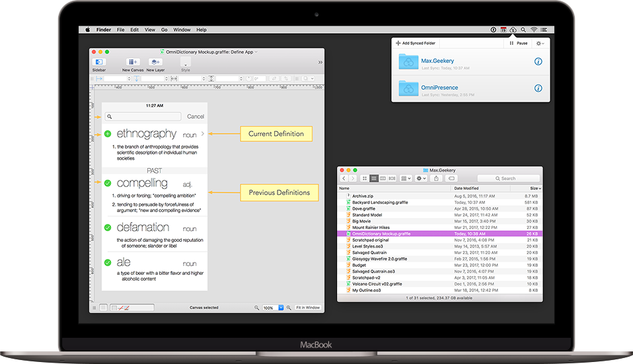Click the chevron right of ethnography noun

[203, 133]
